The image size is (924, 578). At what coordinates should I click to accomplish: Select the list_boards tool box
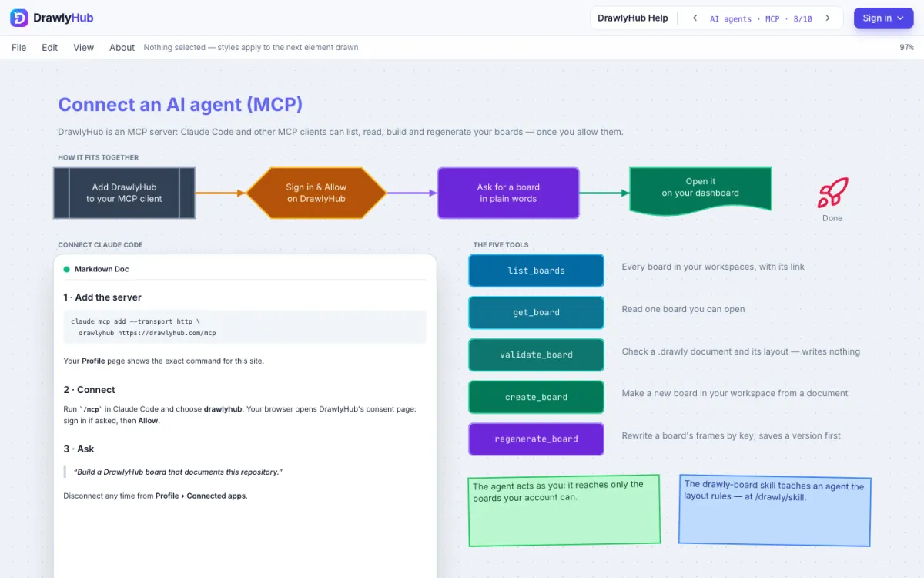point(537,271)
